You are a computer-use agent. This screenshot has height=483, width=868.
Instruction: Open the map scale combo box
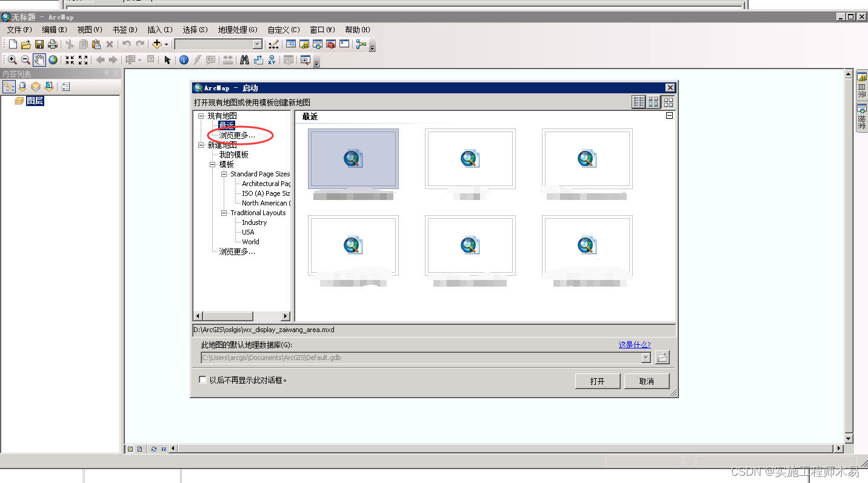coord(218,44)
